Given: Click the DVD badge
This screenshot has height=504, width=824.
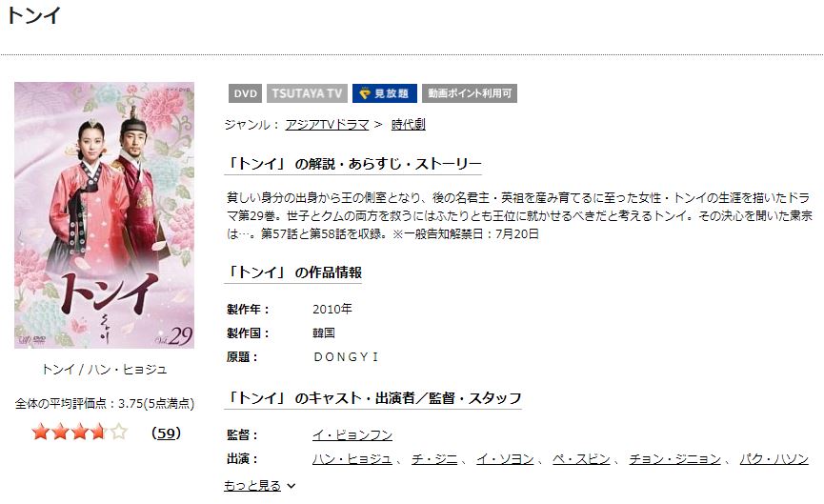Looking at the screenshot, I should (245, 93).
